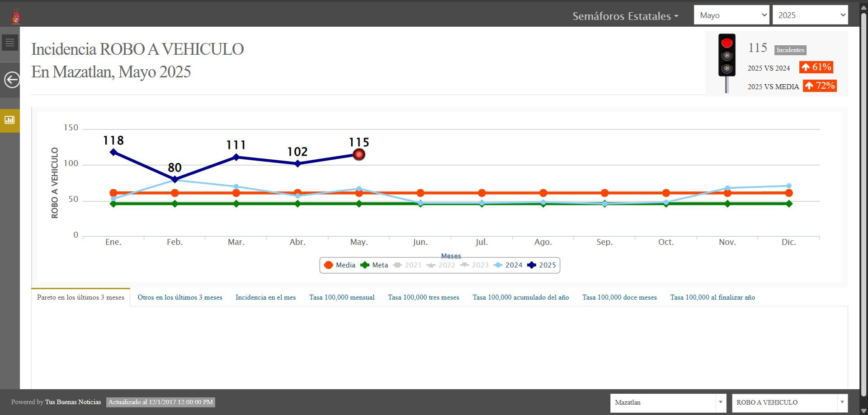868x415 pixels.
Task: Click the 61% increase arrow badge
Action: 816,67
